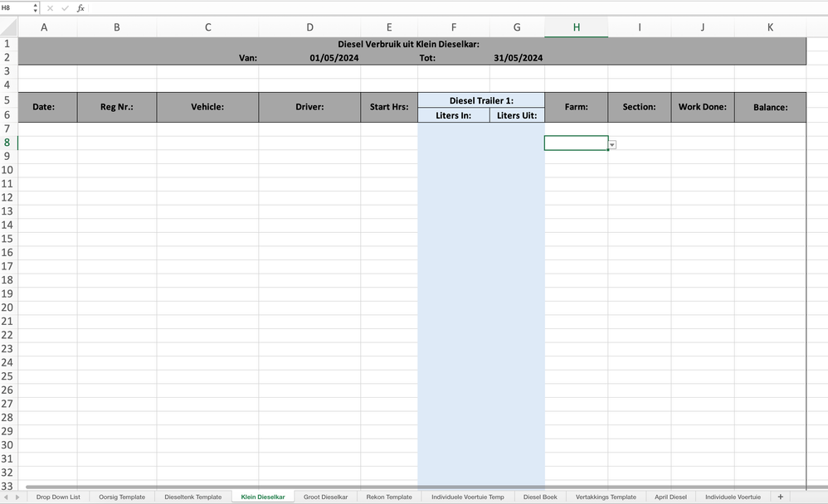The height and width of the screenshot is (504, 828).
Task: Click the 'Vehicle:' heading cell
Action: pyautogui.click(x=207, y=107)
